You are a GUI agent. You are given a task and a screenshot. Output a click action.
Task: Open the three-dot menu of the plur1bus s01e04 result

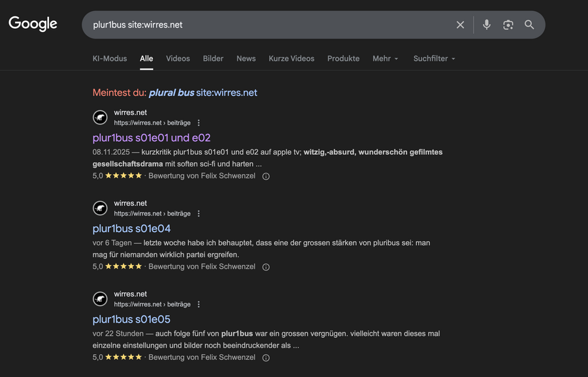[x=198, y=213]
